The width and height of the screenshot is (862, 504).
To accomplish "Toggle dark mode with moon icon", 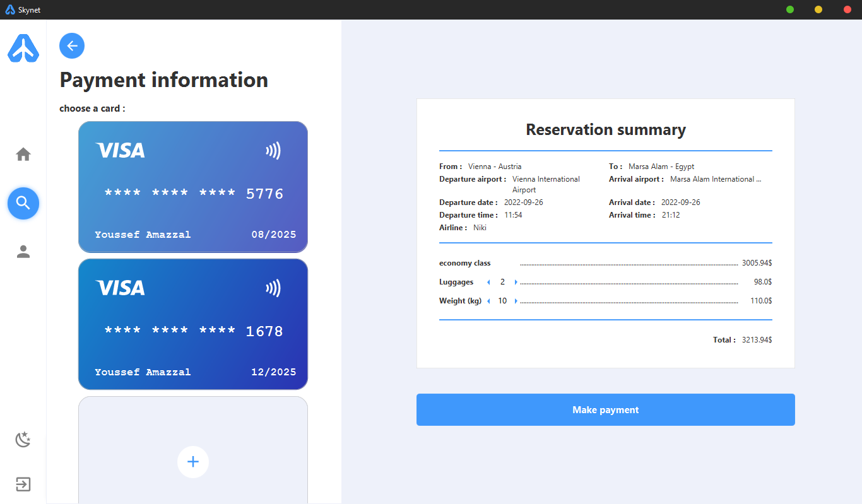I will 23,439.
